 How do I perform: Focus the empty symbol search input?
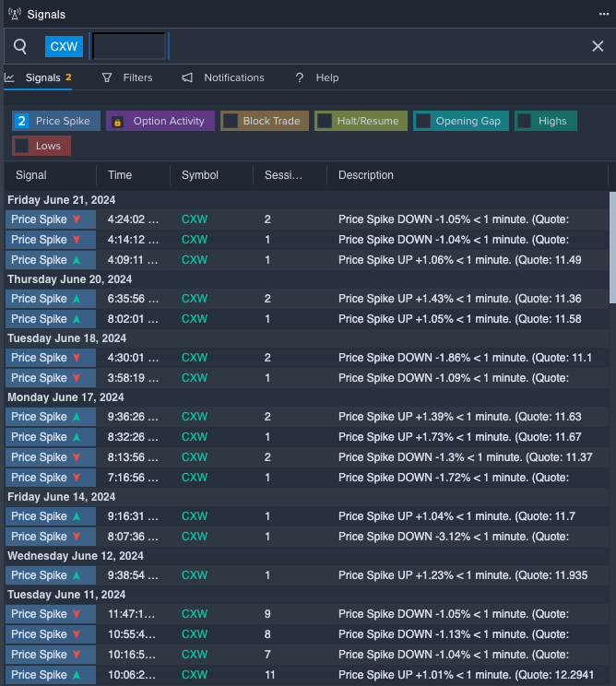tap(129, 46)
